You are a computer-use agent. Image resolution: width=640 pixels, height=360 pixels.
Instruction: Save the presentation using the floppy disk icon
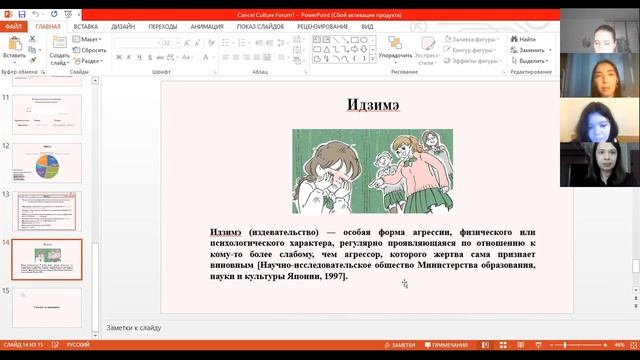click(22, 15)
